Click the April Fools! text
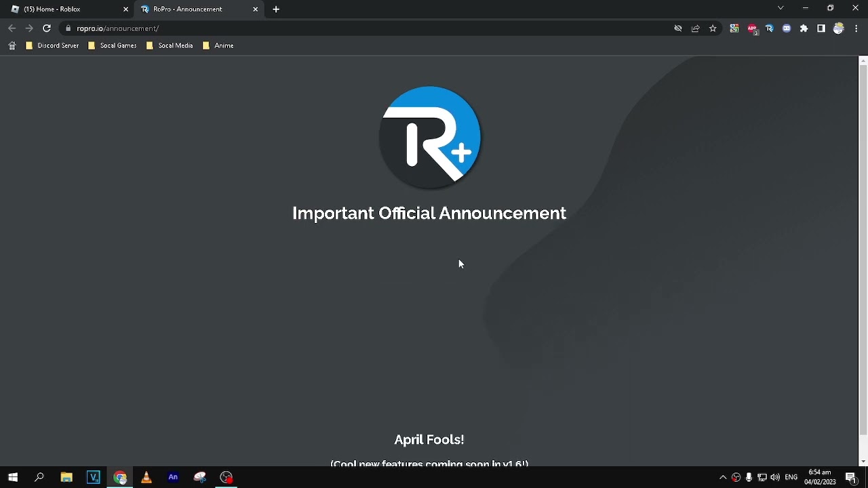The width and height of the screenshot is (868, 488). pos(429,440)
